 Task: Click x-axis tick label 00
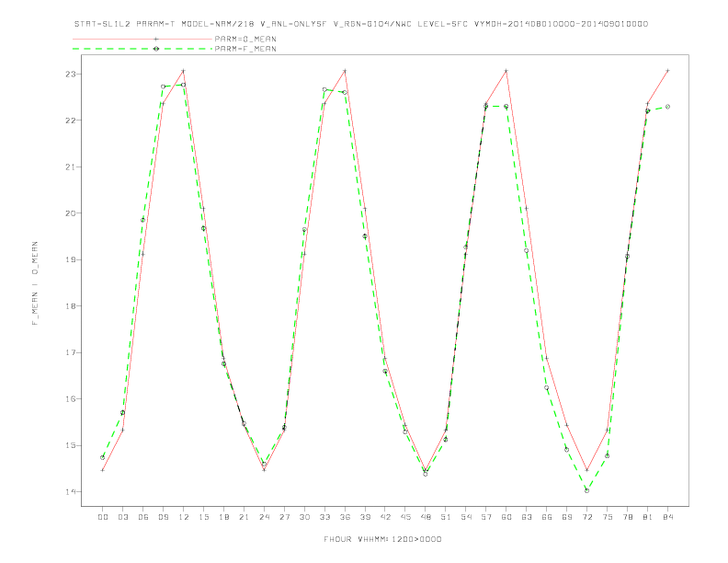(103, 517)
